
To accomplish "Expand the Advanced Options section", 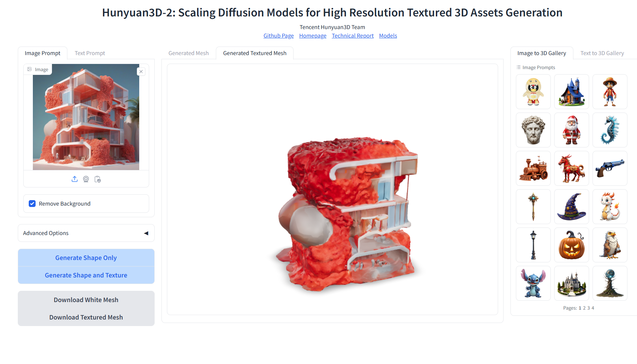I will pyautogui.click(x=86, y=233).
